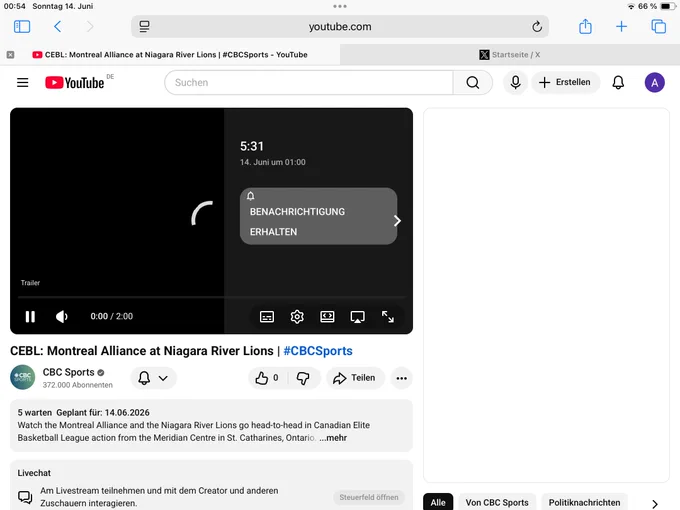Expand the description with ...mehr
Screen dimensions: 680x510
pyautogui.click(x=333, y=438)
